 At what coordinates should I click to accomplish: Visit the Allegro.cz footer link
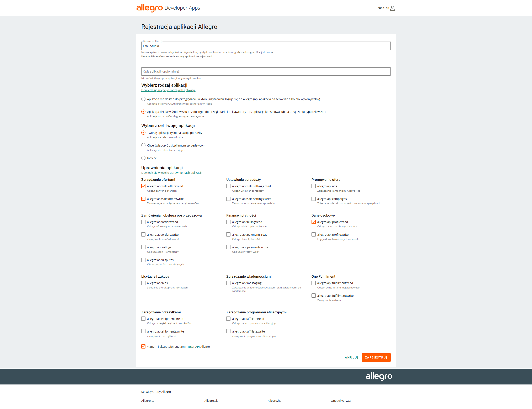[148, 400]
